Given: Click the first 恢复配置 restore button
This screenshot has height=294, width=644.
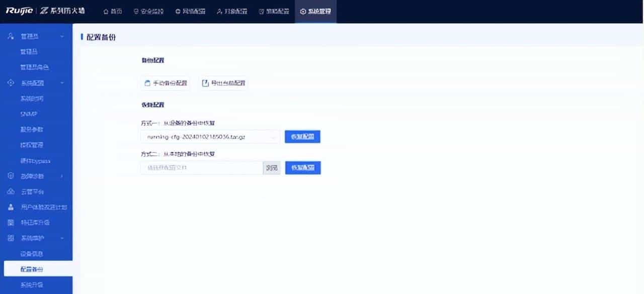Looking at the screenshot, I should 302,136.
